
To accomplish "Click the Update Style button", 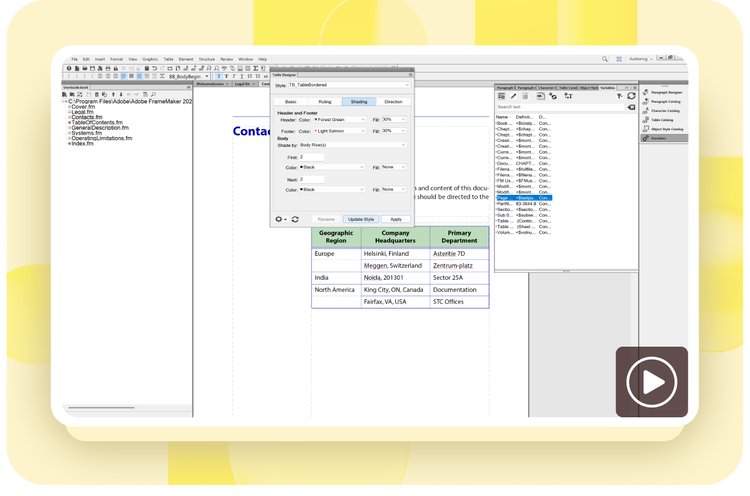I will pos(361,219).
